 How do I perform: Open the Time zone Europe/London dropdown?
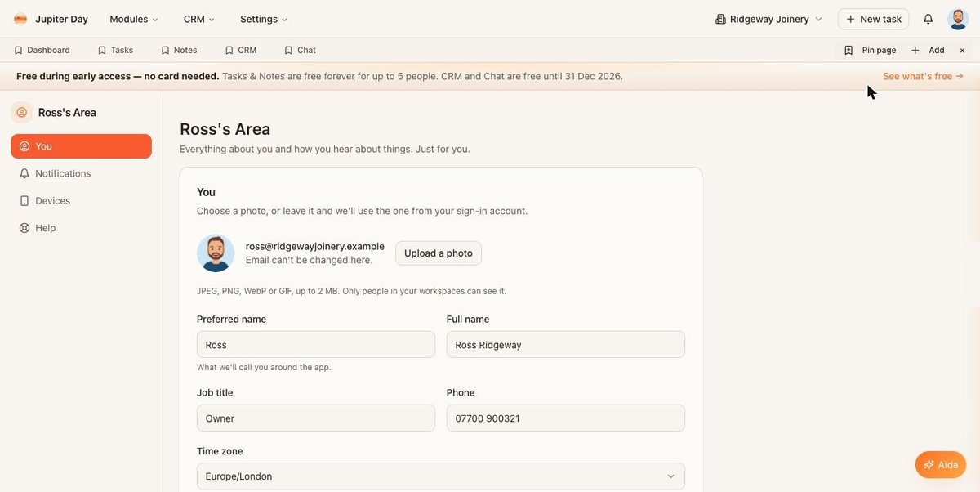pyautogui.click(x=441, y=476)
